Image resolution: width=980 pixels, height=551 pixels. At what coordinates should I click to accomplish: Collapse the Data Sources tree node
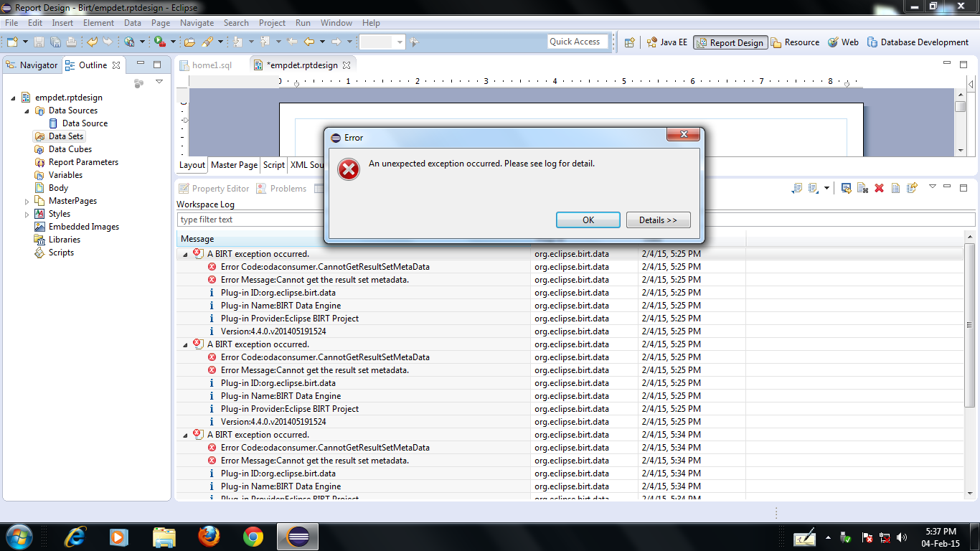coord(27,110)
